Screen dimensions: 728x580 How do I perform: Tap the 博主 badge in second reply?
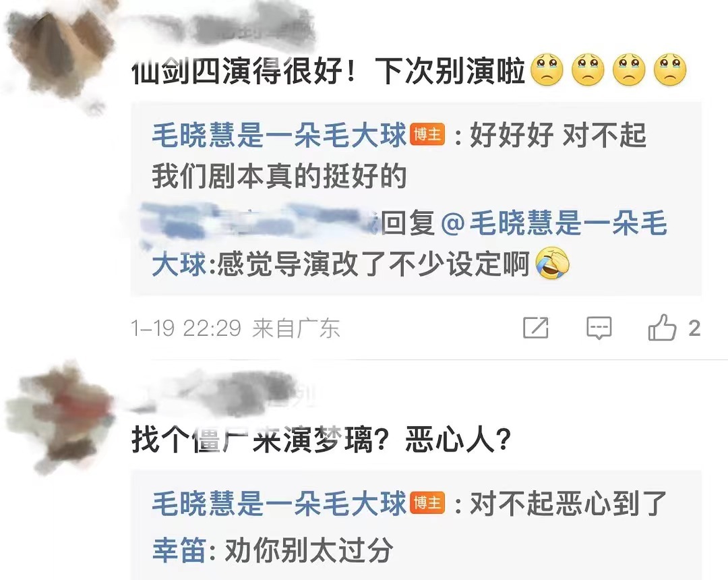point(427,503)
